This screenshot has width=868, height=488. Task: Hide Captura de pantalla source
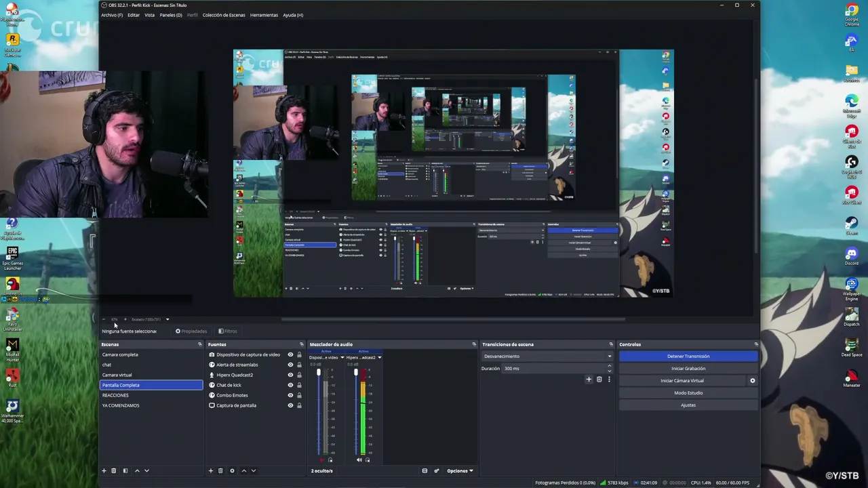click(290, 405)
